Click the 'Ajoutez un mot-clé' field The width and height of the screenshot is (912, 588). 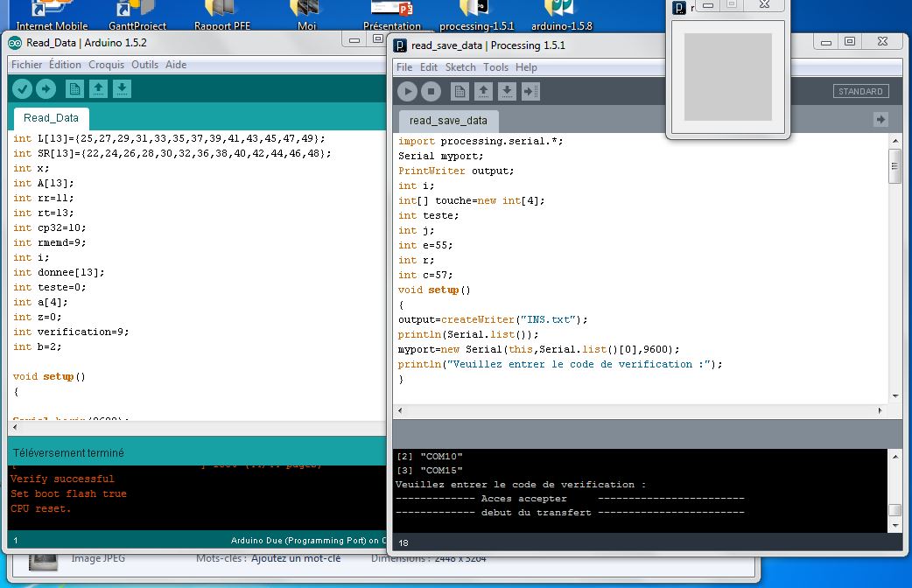pos(296,559)
